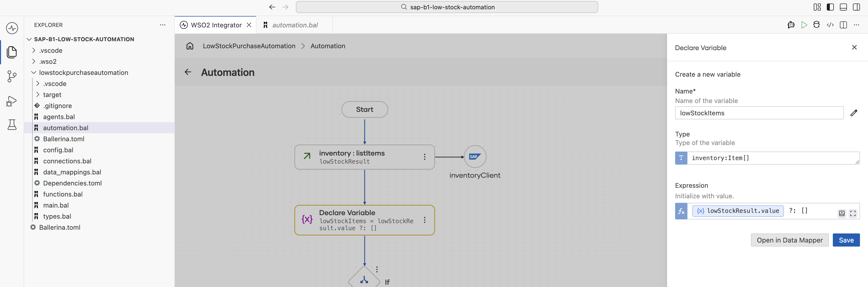
Task: Click the back arrow beside Automation title
Action: [x=188, y=72]
